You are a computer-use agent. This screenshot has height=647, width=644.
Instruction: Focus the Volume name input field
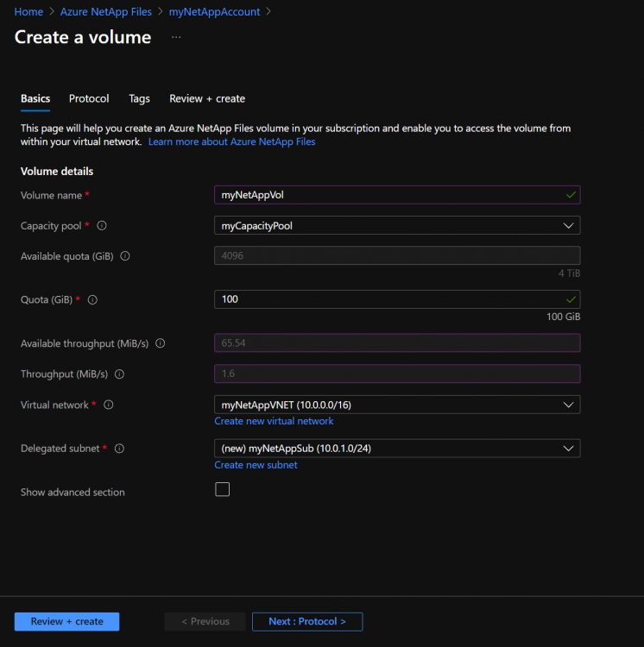coord(397,195)
